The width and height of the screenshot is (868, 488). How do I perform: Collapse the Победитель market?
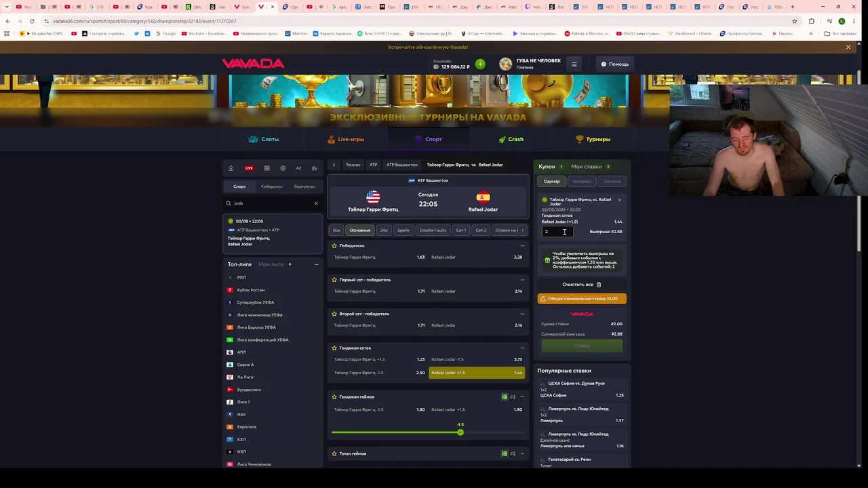point(522,245)
